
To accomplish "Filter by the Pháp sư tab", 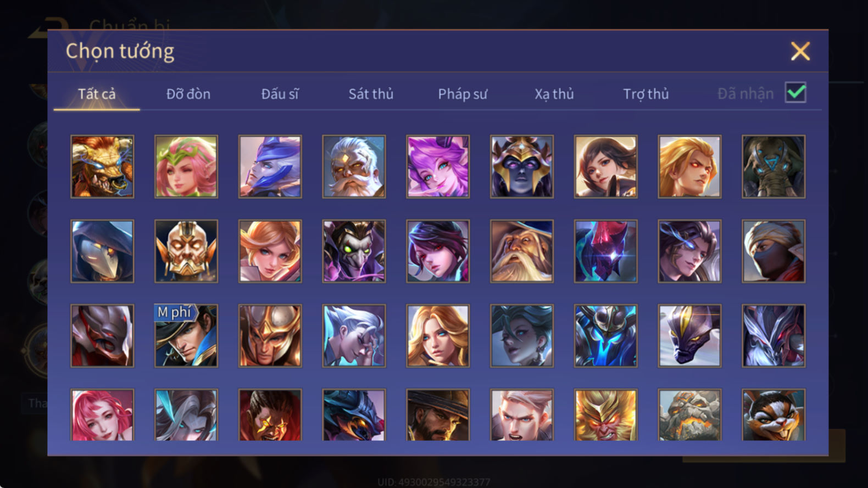I will point(463,94).
